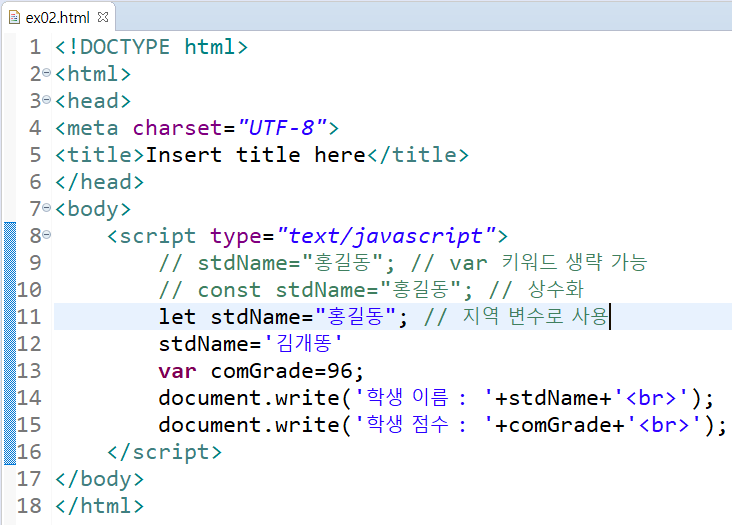Click the DOCTYPE html declaration line
This screenshot has height=525, width=732.
tap(151, 47)
